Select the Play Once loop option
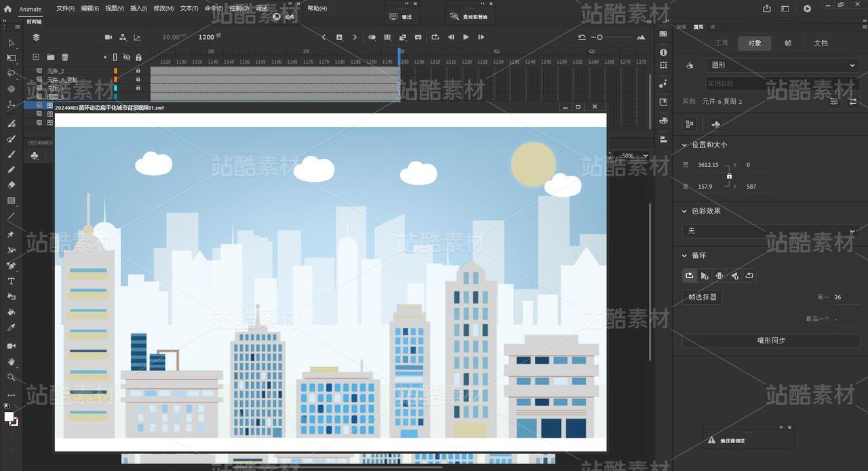The height and width of the screenshot is (471, 868). (705, 276)
